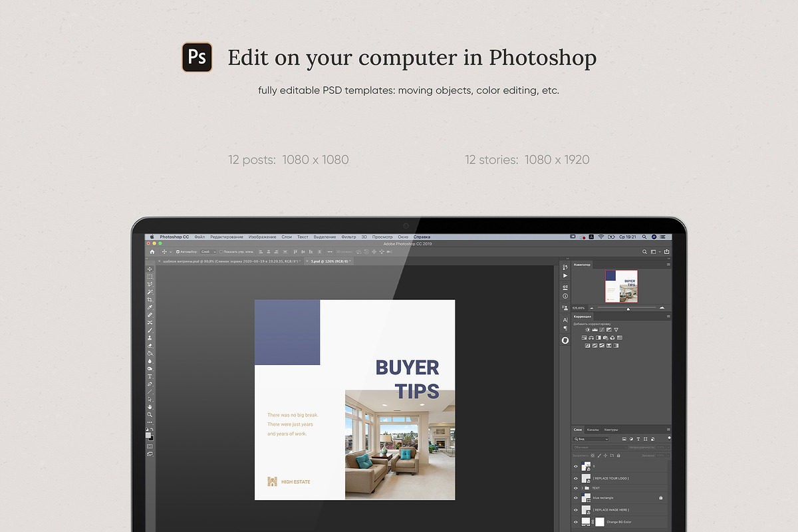
Task: Open the Фильтр menu
Action: click(x=348, y=237)
